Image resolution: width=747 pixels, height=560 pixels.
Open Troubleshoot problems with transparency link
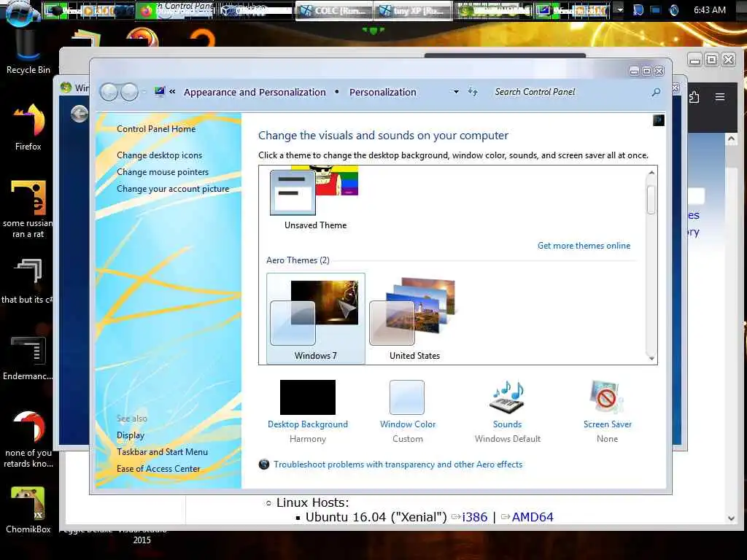(x=398, y=464)
